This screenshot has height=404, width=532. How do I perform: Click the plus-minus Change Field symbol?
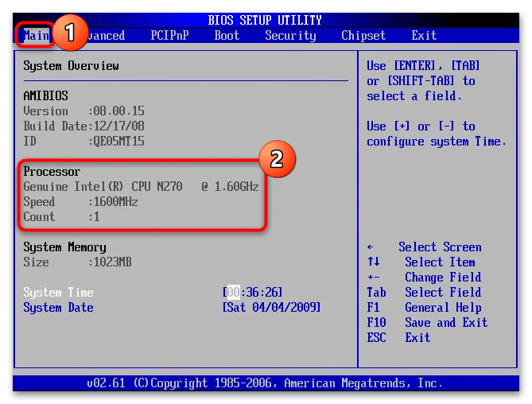click(x=373, y=278)
